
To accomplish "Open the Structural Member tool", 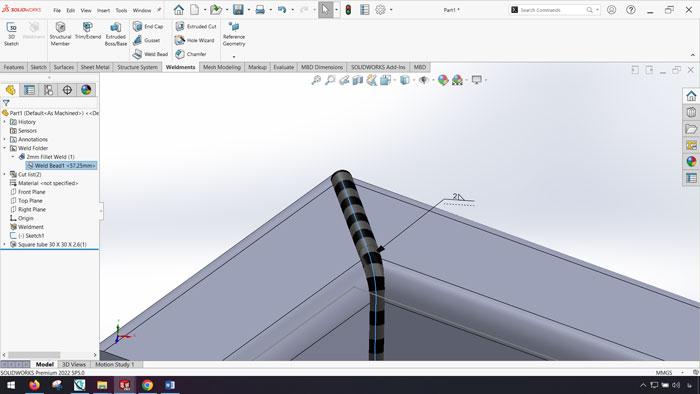I will click(x=60, y=34).
